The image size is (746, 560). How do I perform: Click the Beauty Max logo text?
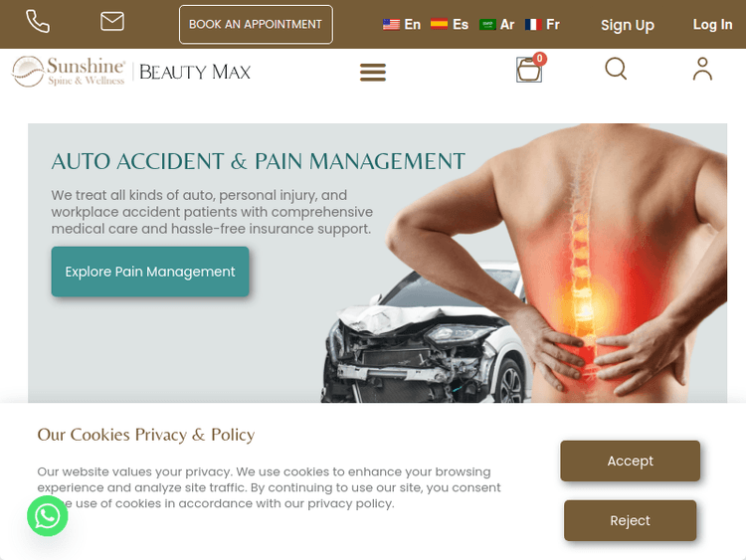(x=195, y=72)
